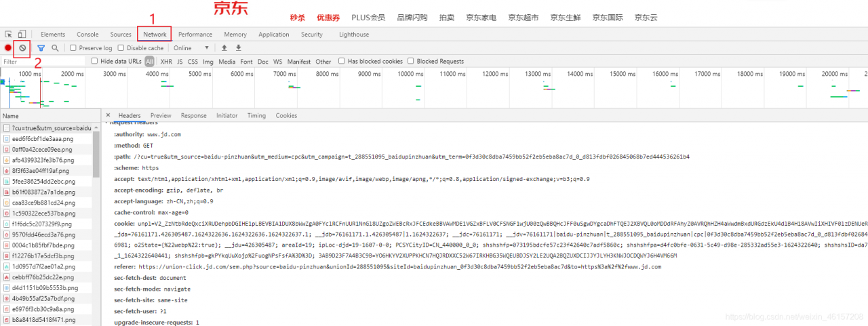Switch to the Security tab
868x326 pixels.
(312, 34)
